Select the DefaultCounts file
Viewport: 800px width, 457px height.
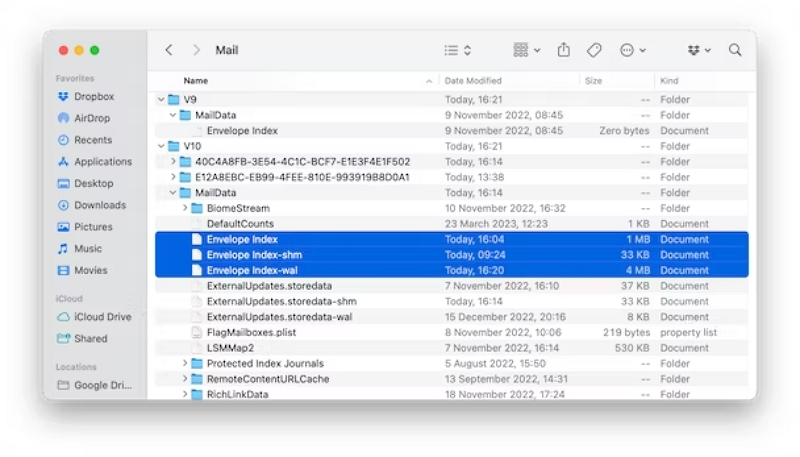pyautogui.click(x=452, y=224)
